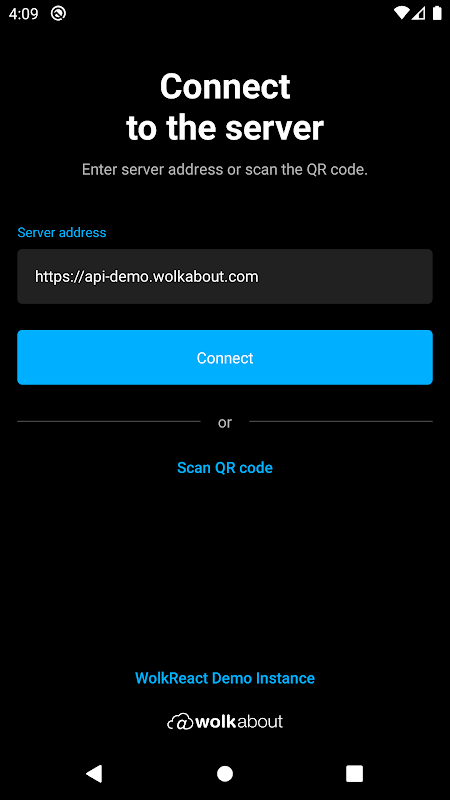Click the wolkabout cloud logo icon
Screen dimensions: 450x800
tap(180, 722)
